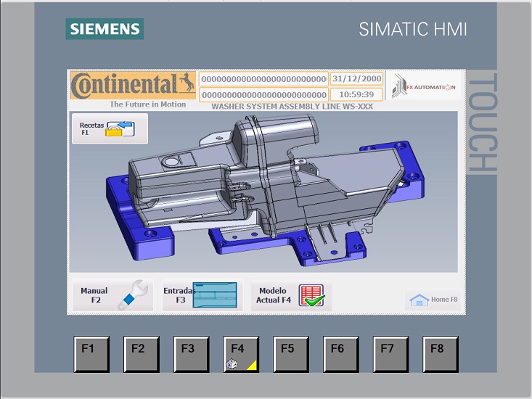This screenshot has height=399, width=532.
Task: Click the Siemens logo
Action: (x=105, y=29)
